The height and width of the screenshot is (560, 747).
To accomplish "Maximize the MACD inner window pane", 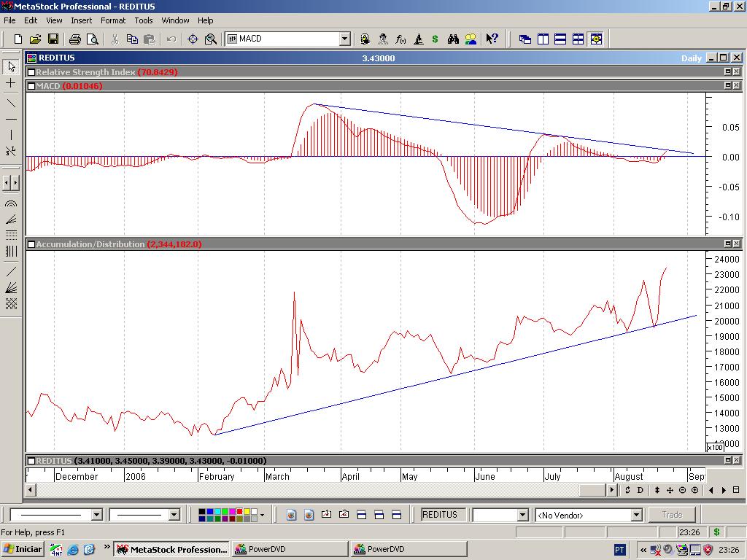I will [x=727, y=86].
